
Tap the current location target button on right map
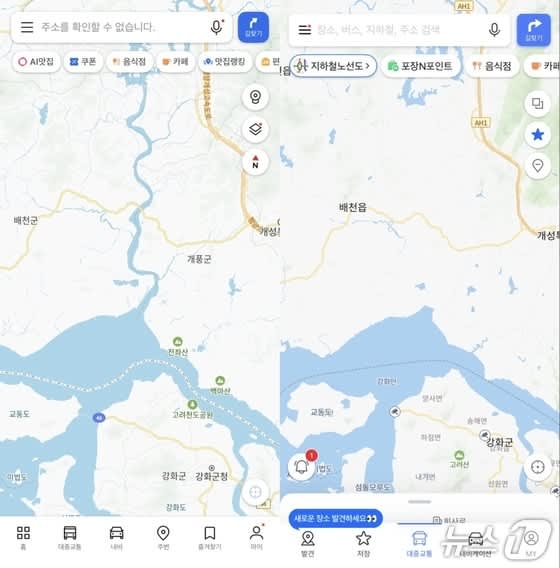[538, 467]
